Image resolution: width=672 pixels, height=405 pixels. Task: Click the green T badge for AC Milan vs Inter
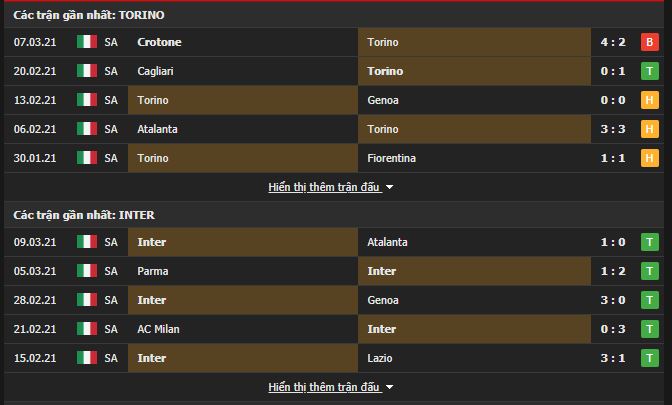(650, 329)
